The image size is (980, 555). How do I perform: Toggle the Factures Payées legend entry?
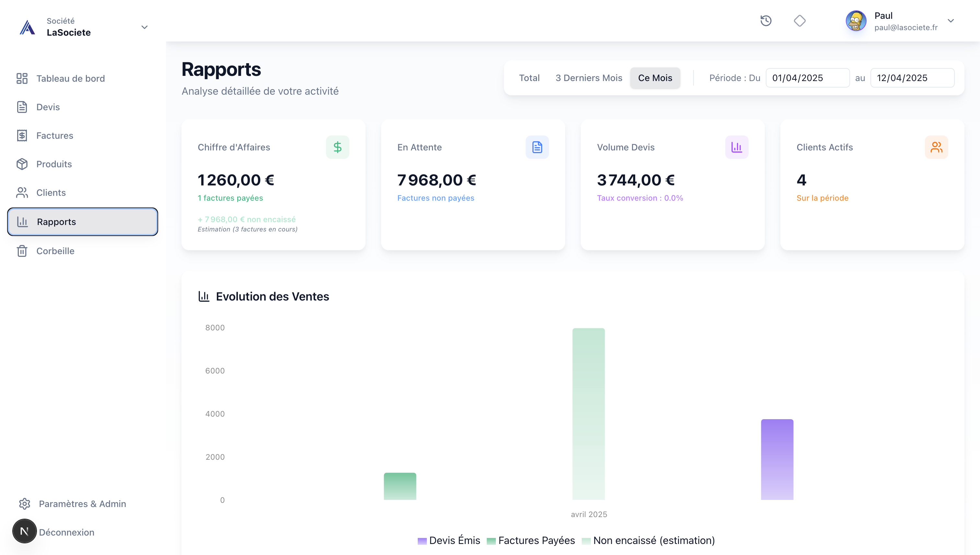tap(536, 540)
